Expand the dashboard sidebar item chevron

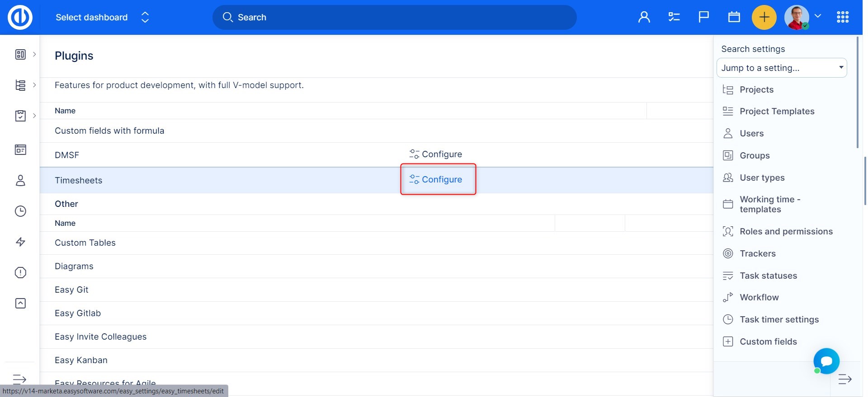click(34, 54)
